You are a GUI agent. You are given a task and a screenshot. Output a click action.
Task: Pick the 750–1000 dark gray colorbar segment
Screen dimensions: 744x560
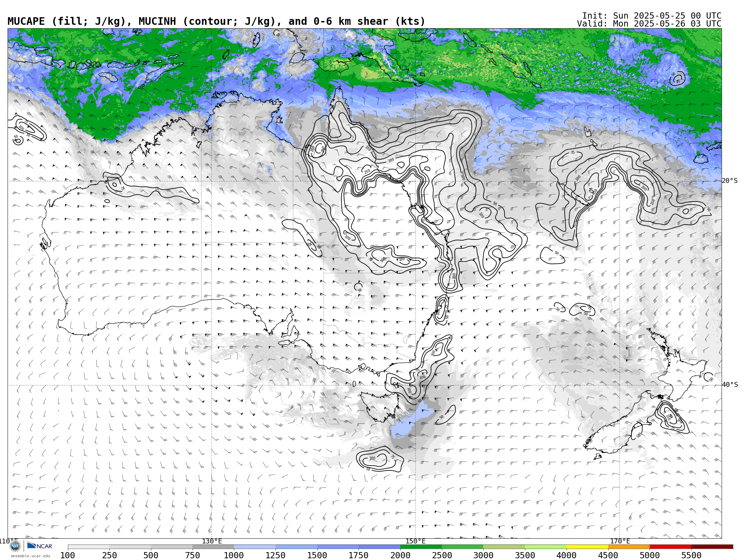tap(213, 547)
